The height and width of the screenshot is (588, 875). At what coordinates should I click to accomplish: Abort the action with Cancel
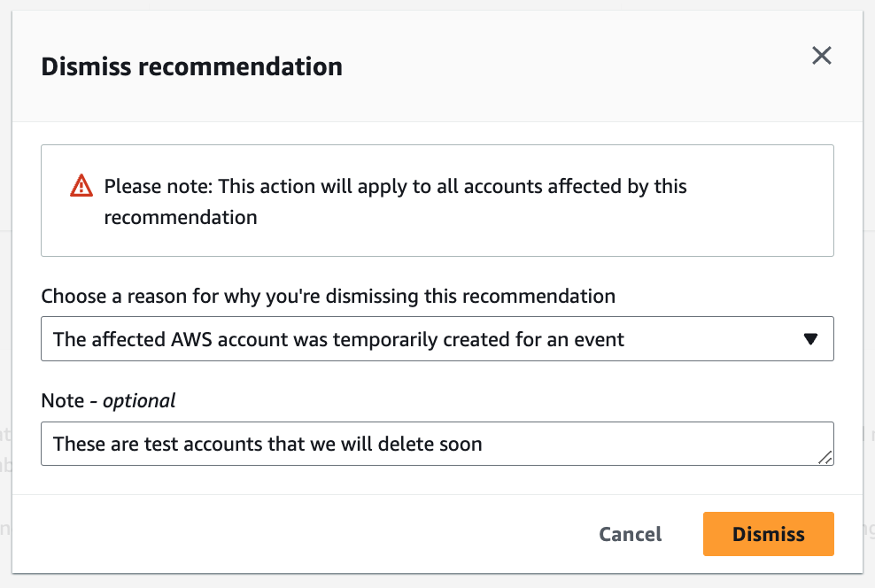(630, 534)
